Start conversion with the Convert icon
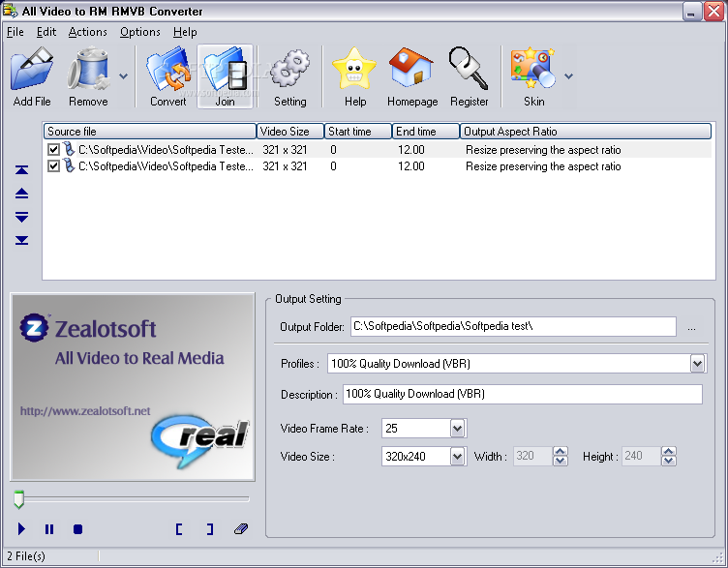The width and height of the screenshot is (728, 568). pyautogui.click(x=168, y=77)
